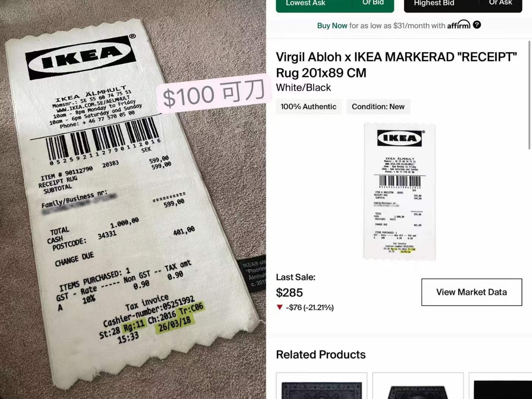The image size is (532, 399).
Task: Click the Or Bid button section
Action: click(x=373, y=4)
